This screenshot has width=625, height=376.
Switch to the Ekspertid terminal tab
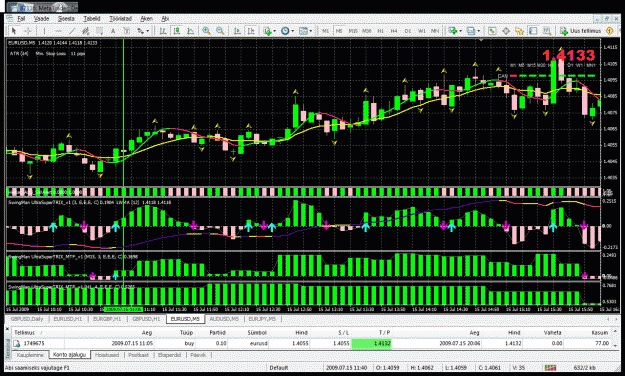point(169,354)
